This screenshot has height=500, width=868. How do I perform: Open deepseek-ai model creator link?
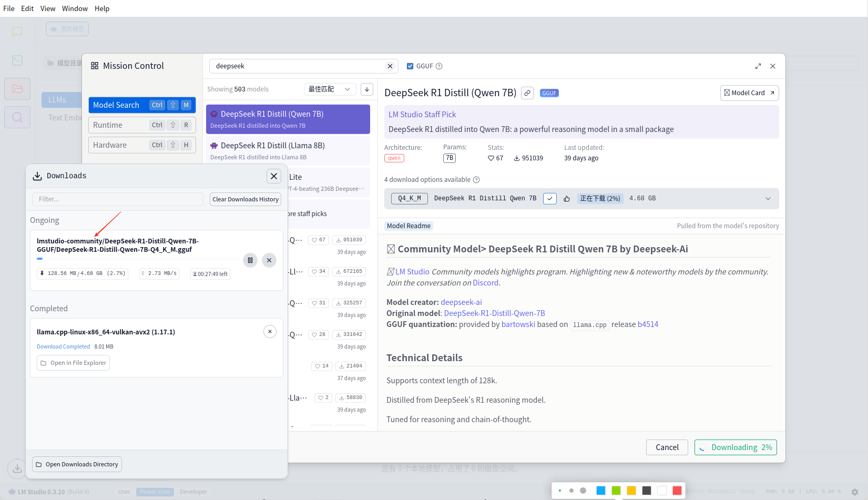click(461, 302)
